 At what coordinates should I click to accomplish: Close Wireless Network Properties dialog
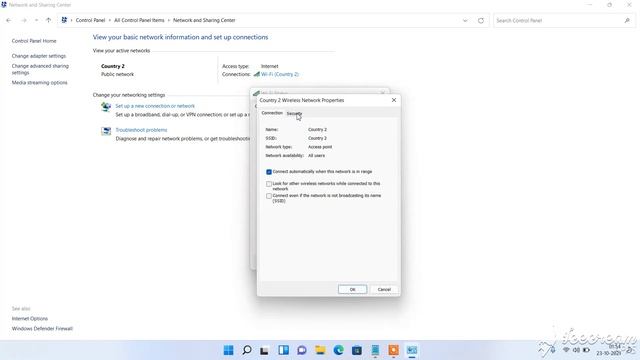pyautogui.click(x=394, y=100)
